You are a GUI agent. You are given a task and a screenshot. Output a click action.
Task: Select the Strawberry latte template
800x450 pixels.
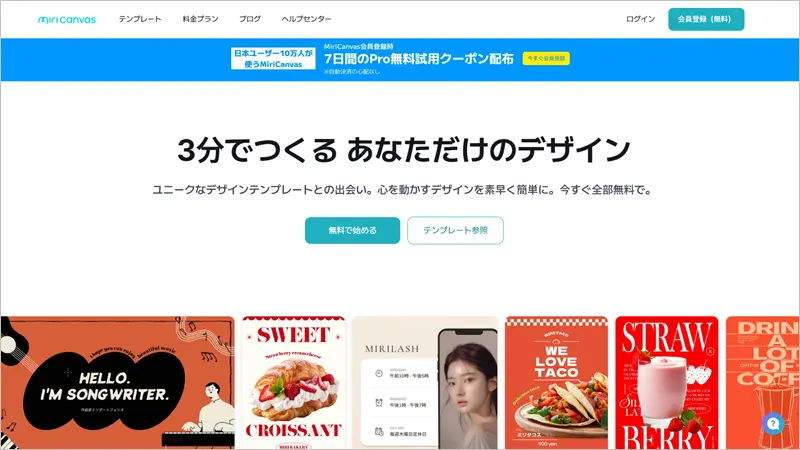click(x=666, y=383)
